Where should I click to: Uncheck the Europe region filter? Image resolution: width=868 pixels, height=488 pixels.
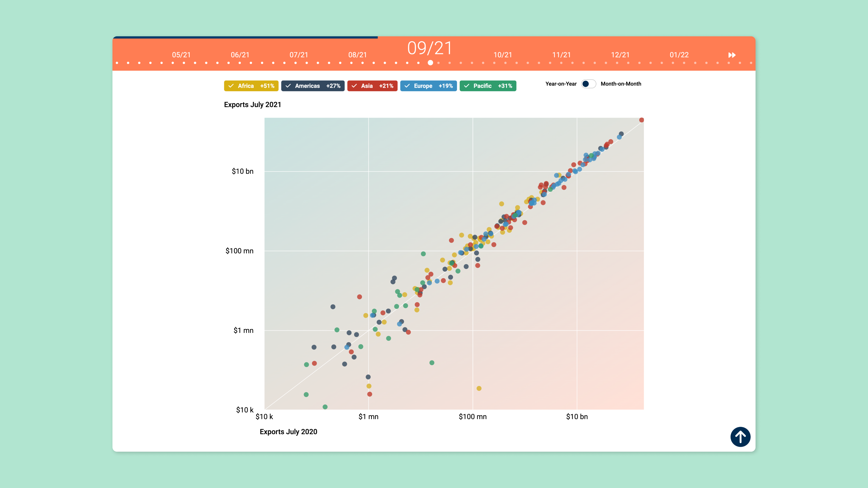click(428, 86)
